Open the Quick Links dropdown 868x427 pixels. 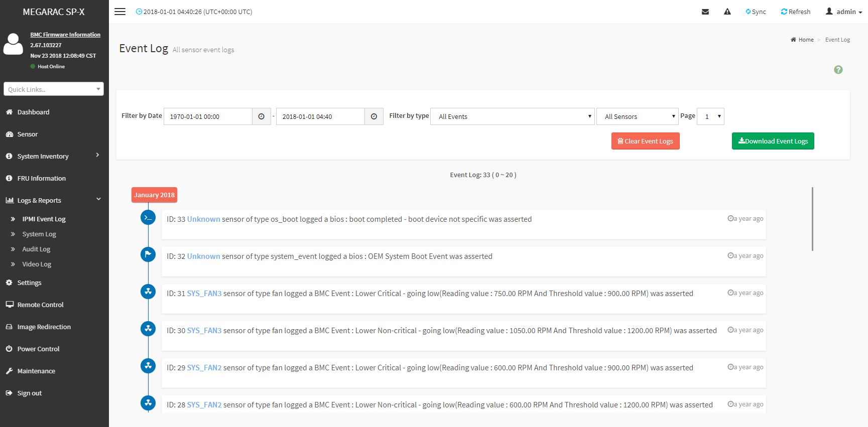(54, 89)
